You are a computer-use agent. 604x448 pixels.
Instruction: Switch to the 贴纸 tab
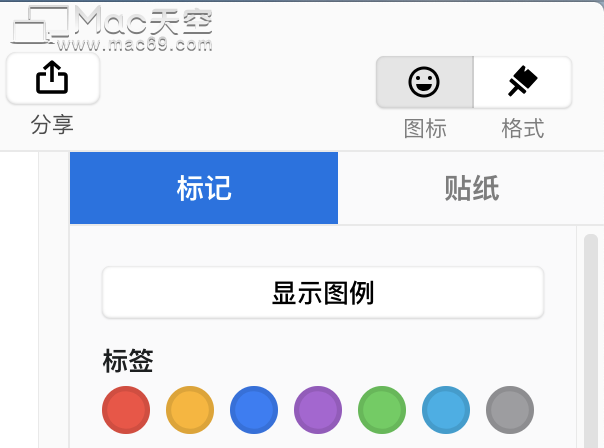[471, 188]
